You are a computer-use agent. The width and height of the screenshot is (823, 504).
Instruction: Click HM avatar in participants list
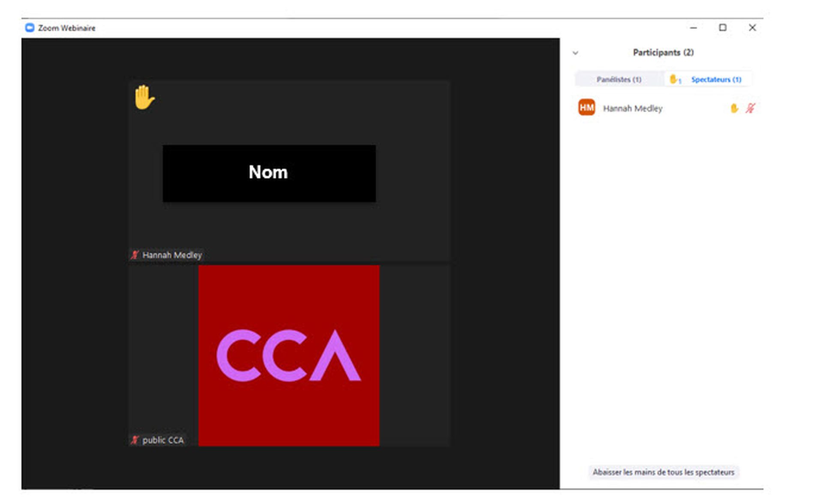(x=586, y=108)
